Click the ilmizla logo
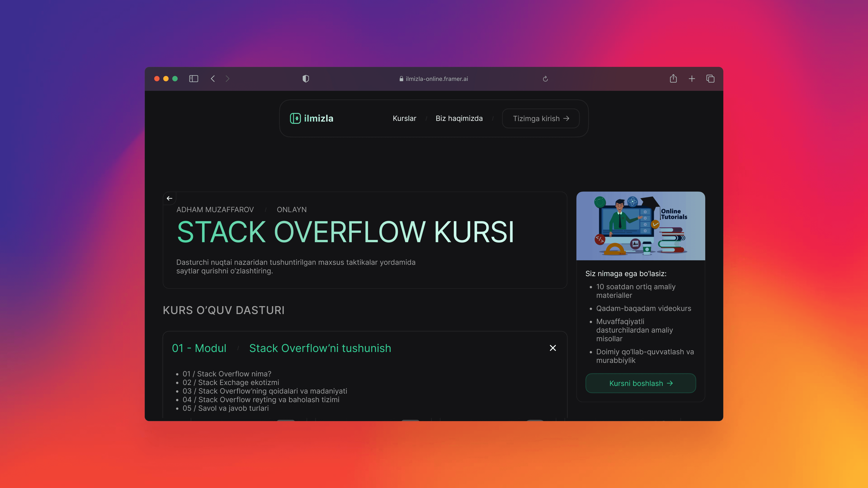Image resolution: width=868 pixels, height=488 pixels. click(x=312, y=118)
